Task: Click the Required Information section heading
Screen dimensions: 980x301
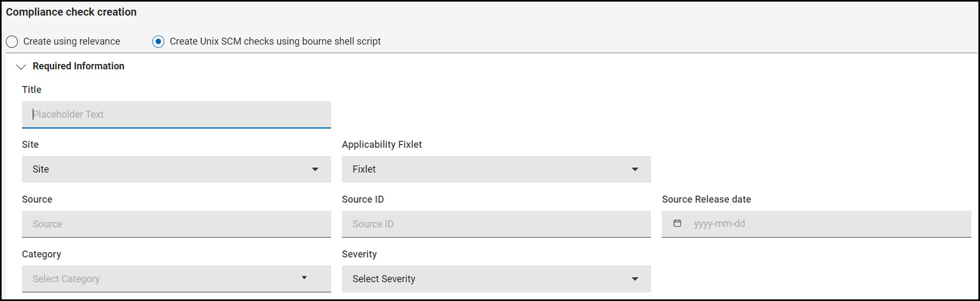Action: click(x=78, y=66)
